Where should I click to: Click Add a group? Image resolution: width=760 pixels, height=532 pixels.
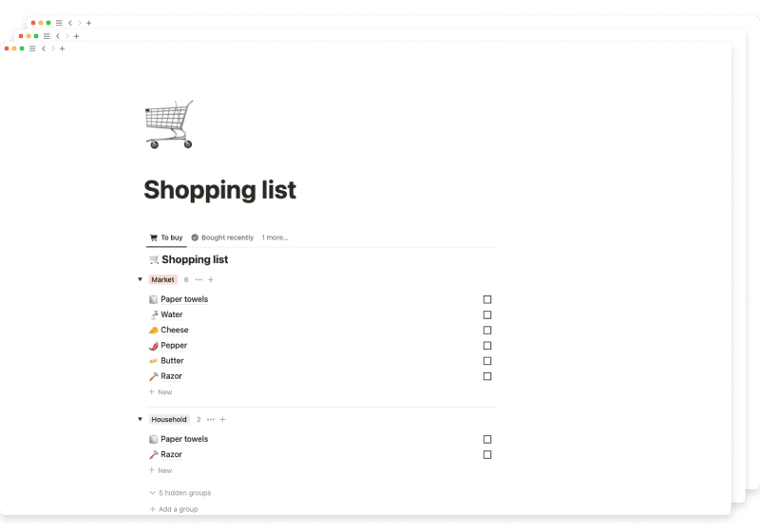[174, 509]
